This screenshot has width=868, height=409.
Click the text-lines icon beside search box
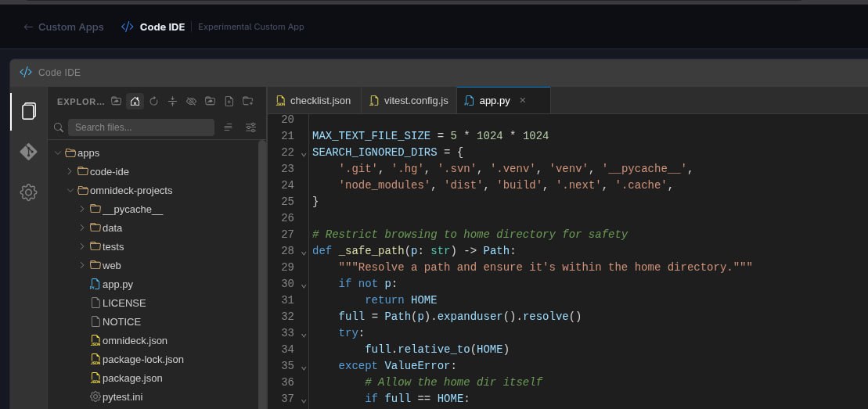point(228,127)
